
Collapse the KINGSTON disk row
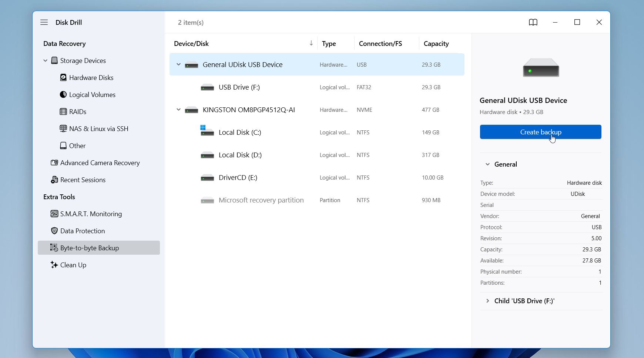(x=178, y=110)
